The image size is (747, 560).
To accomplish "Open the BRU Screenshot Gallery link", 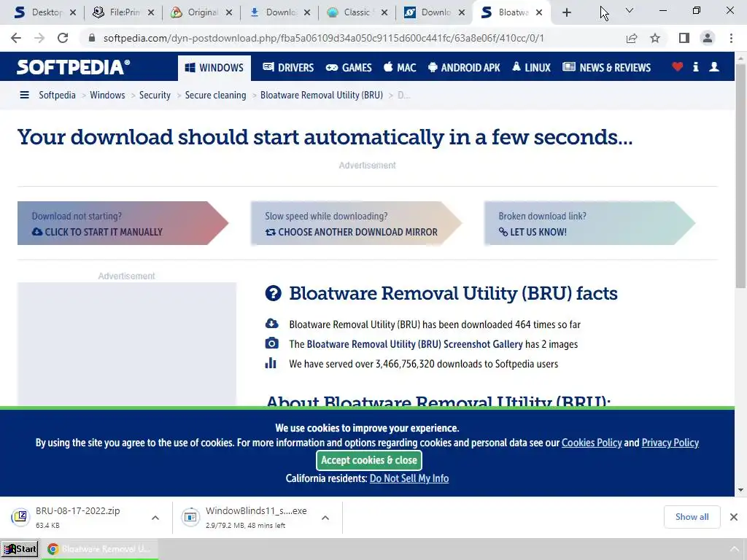I will pos(414,344).
